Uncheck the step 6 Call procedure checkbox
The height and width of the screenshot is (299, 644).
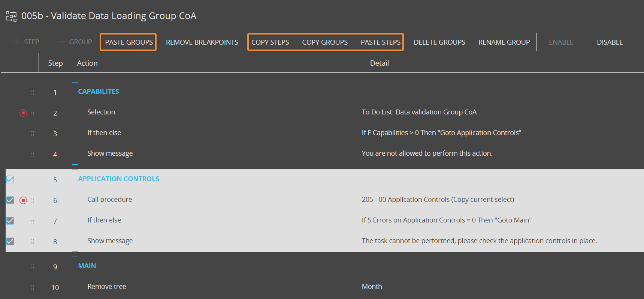[x=10, y=200]
